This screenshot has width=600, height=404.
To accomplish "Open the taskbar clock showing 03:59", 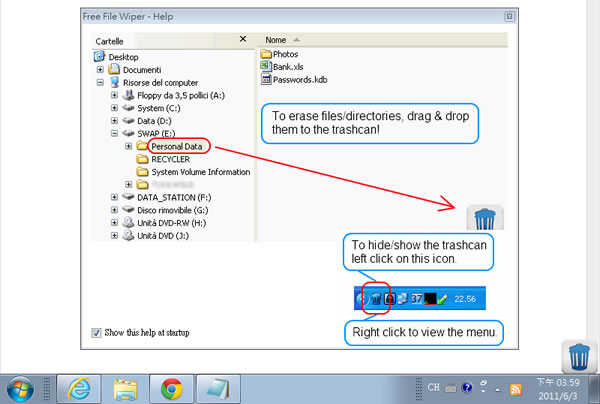I will 558,387.
